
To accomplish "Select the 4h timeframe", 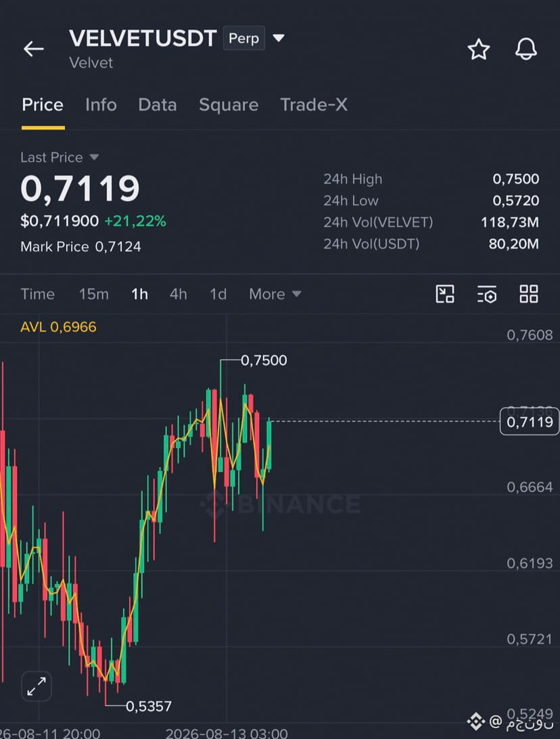I will click(x=178, y=294).
